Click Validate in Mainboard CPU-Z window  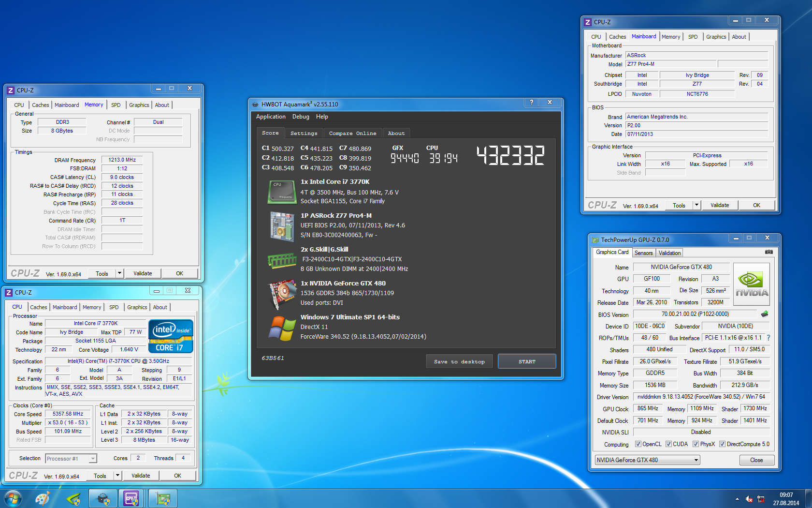point(720,205)
